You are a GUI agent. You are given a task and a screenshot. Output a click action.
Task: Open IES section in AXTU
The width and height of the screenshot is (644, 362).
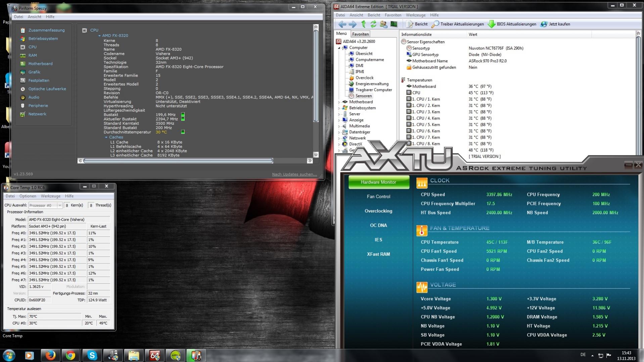[378, 240]
